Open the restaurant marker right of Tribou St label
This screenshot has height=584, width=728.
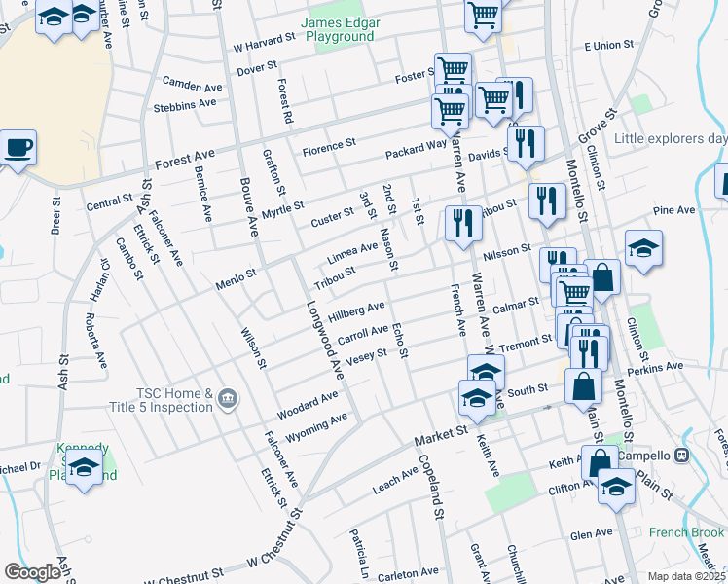[547, 205]
